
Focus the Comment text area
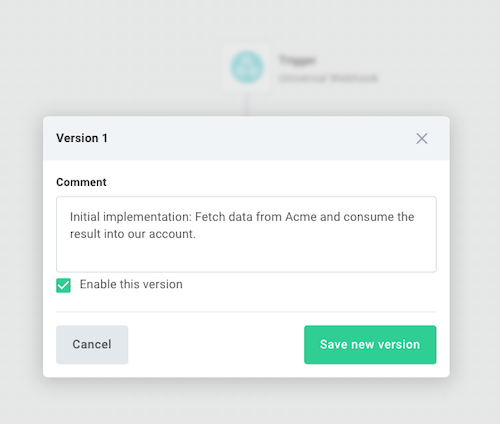(246, 234)
